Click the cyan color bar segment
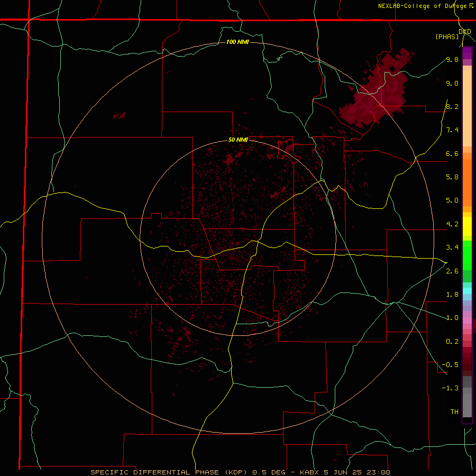This screenshot has width=476, height=476. 467,291
